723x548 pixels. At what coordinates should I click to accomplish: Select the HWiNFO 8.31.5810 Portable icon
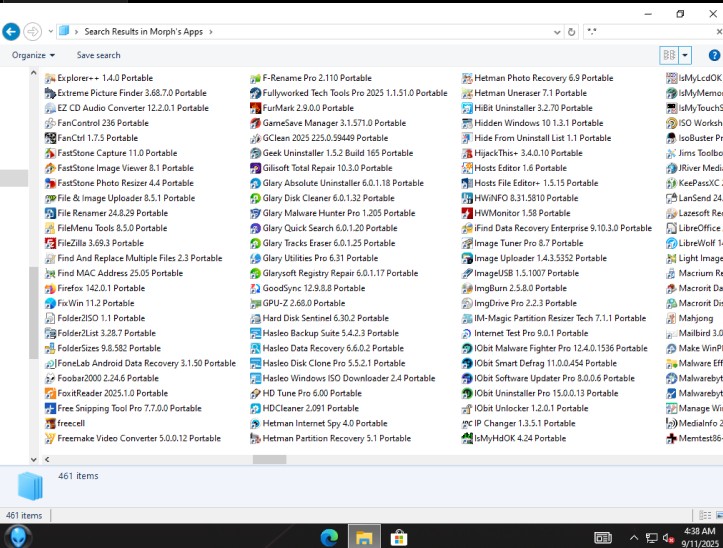coord(467,198)
